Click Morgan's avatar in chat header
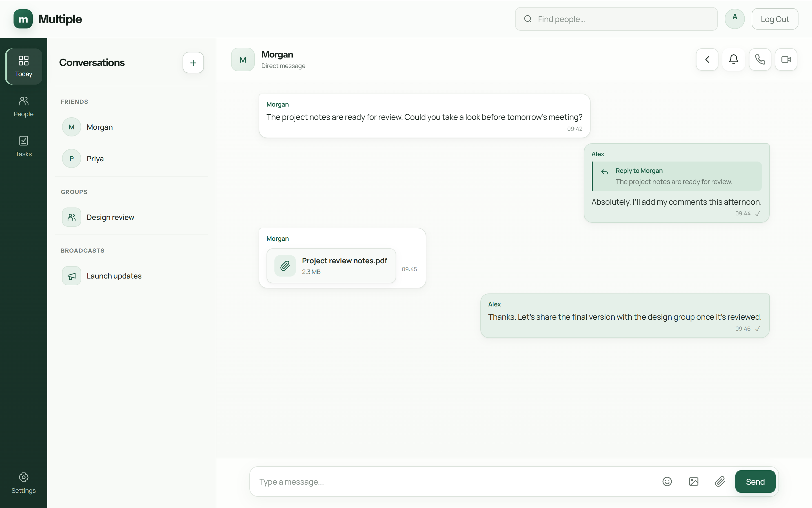The width and height of the screenshot is (812, 508). 243,59
